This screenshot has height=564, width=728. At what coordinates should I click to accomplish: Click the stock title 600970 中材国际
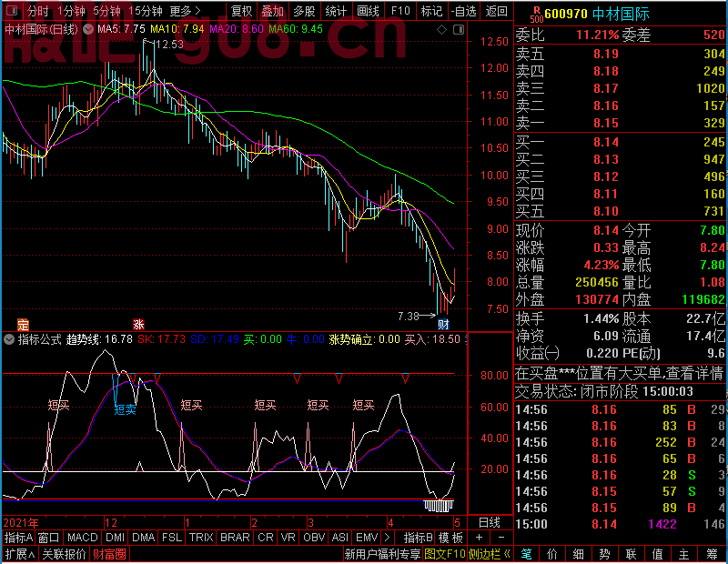(x=597, y=15)
